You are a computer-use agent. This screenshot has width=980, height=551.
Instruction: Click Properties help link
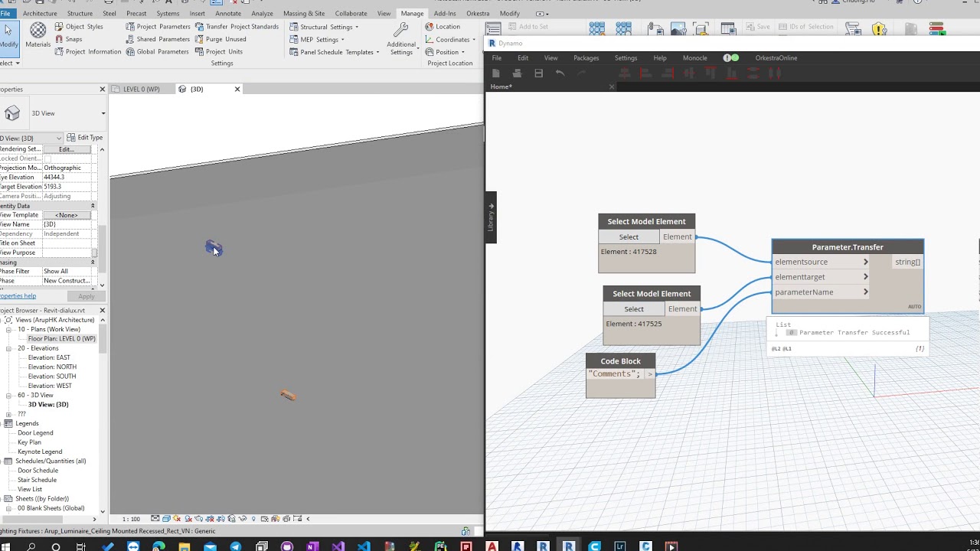click(x=18, y=296)
